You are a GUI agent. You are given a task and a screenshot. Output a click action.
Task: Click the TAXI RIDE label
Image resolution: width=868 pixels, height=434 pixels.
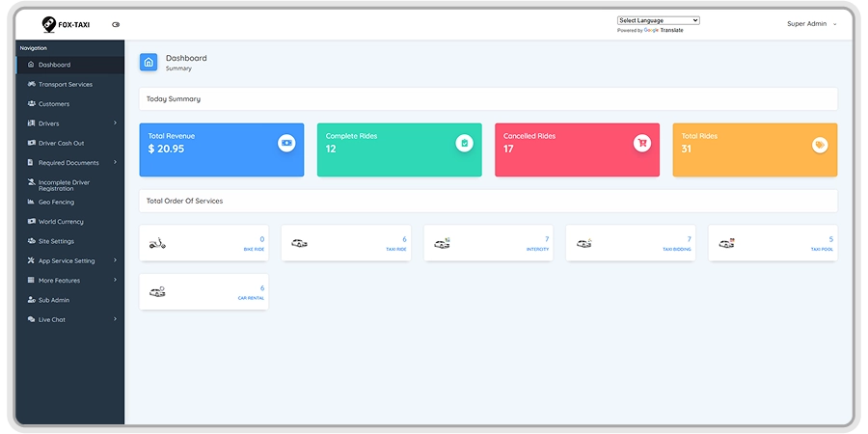396,250
